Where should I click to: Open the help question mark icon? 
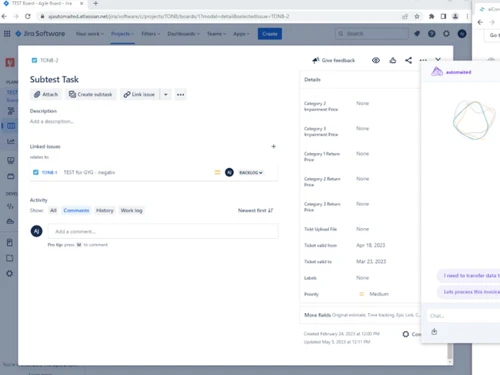tap(432, 34)
